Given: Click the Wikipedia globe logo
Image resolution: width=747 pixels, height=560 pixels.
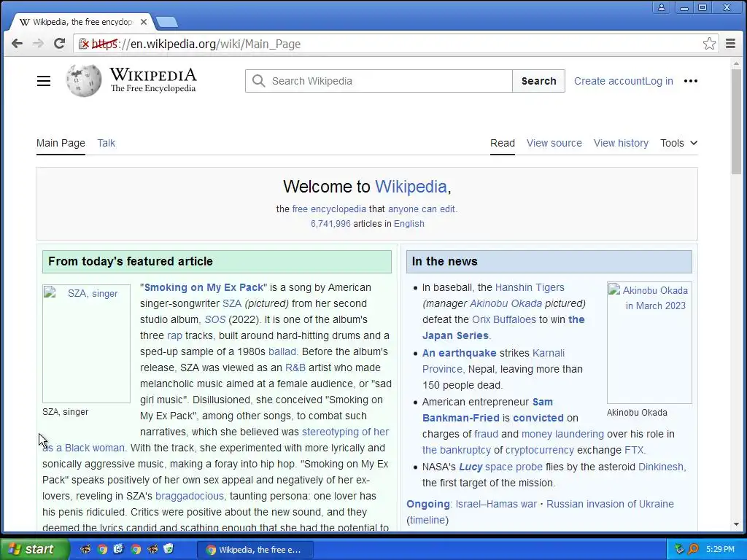Looking at the screenshot, I should coord(84,80).
